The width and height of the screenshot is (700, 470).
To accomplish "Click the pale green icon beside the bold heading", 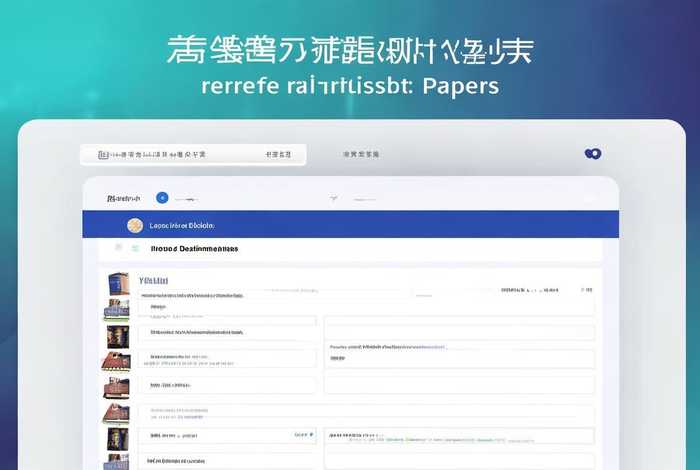I will click(135, 248).
